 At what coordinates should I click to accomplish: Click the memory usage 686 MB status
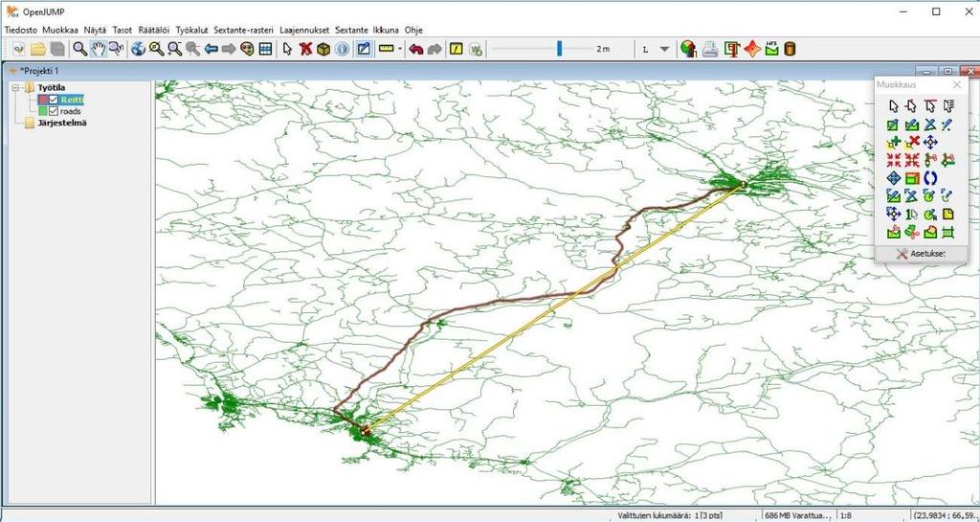798,515
